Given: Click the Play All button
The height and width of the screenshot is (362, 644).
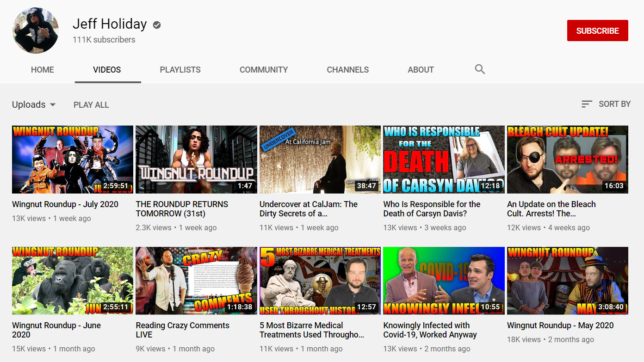Looking at the screenshot, I should click(x=91, y=104).
